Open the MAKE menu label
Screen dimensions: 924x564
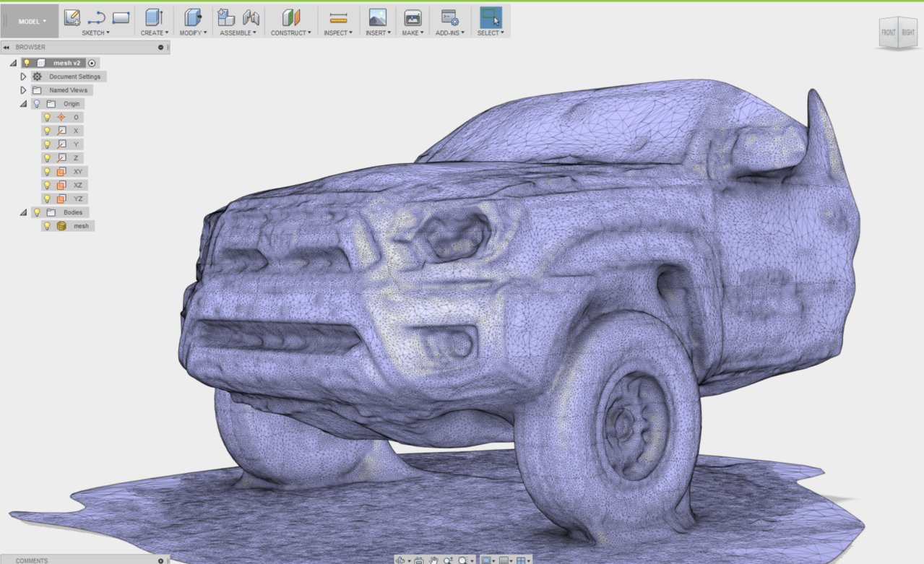pos(413,32)
